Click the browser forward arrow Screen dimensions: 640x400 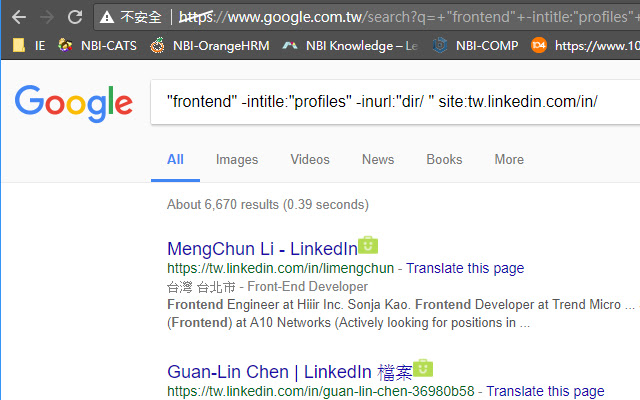point(47,17)
